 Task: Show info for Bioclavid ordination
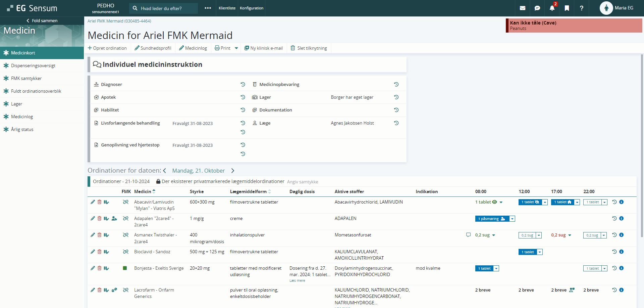click(622, 252)
